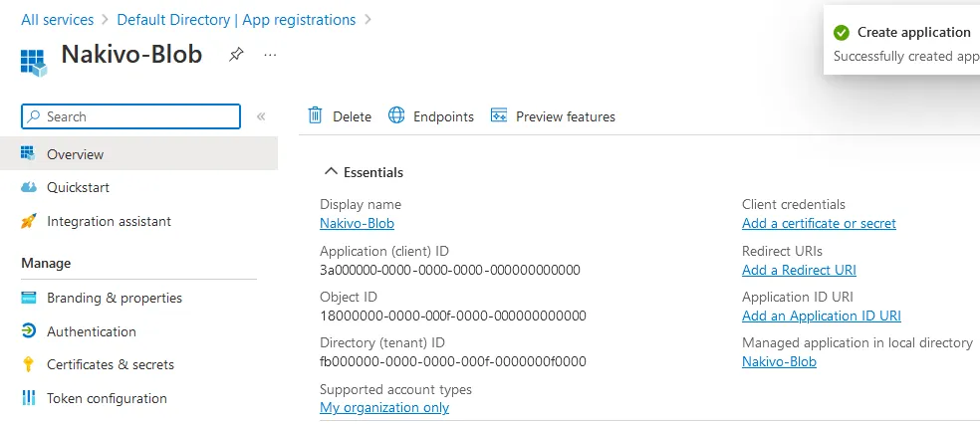Open the ellipsis more options menu
Viewport: 980px width, 424px height.
click(x=270, y=55)
